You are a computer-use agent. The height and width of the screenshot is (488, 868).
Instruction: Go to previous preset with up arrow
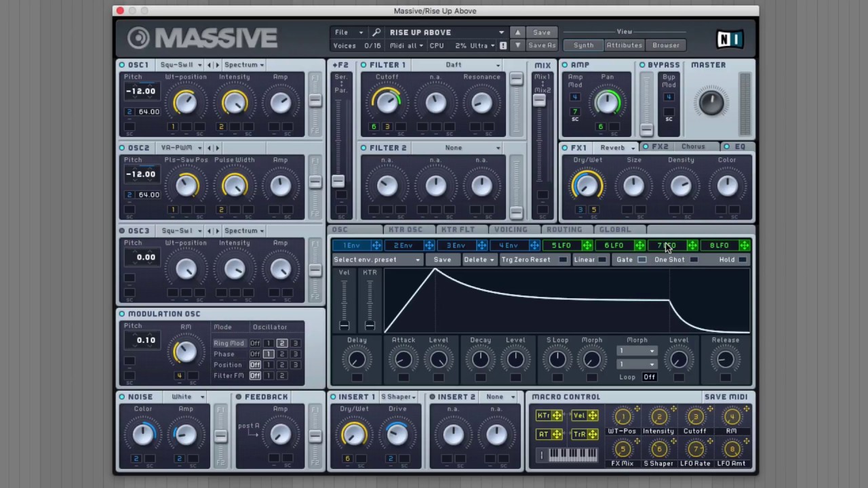pos(517,33)
